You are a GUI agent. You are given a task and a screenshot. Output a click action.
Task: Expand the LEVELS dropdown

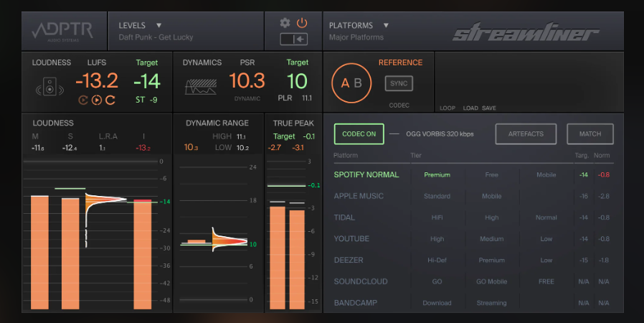[x=158, y=25]
